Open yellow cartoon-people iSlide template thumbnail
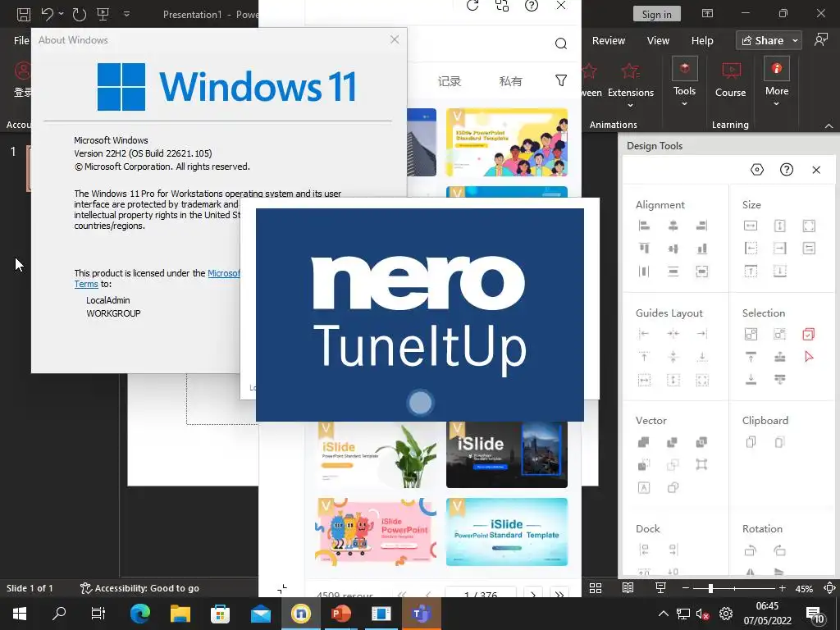Screen dimensions: 840x630 pos(506,143)
